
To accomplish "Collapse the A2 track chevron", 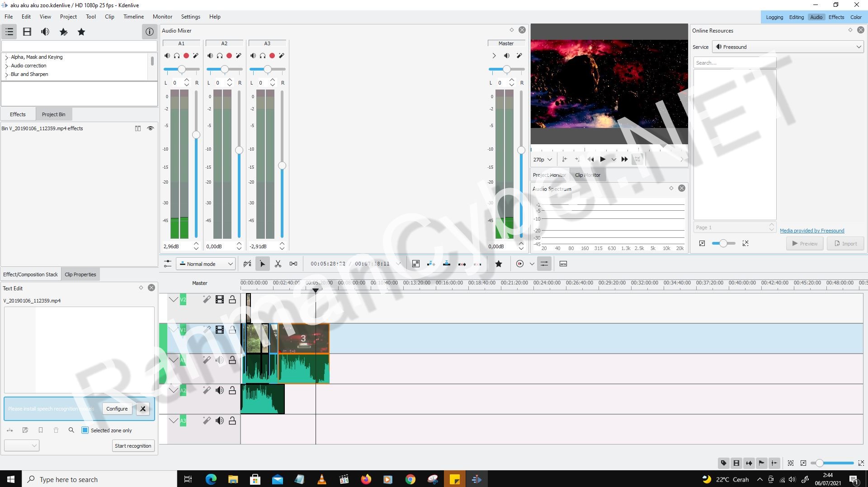I will (x=174, y=390).
